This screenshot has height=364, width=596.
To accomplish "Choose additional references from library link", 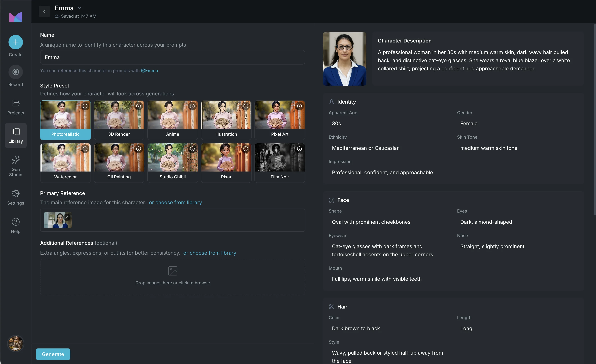I will (210, 253).
